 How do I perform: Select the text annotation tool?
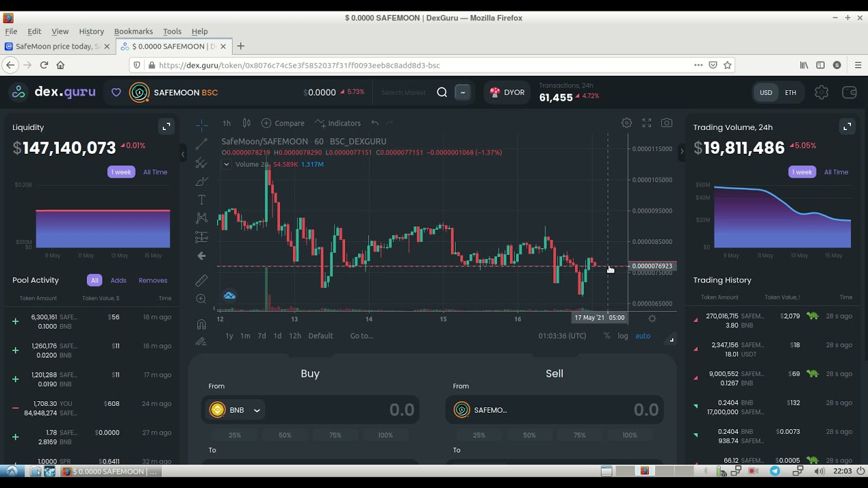201,200
